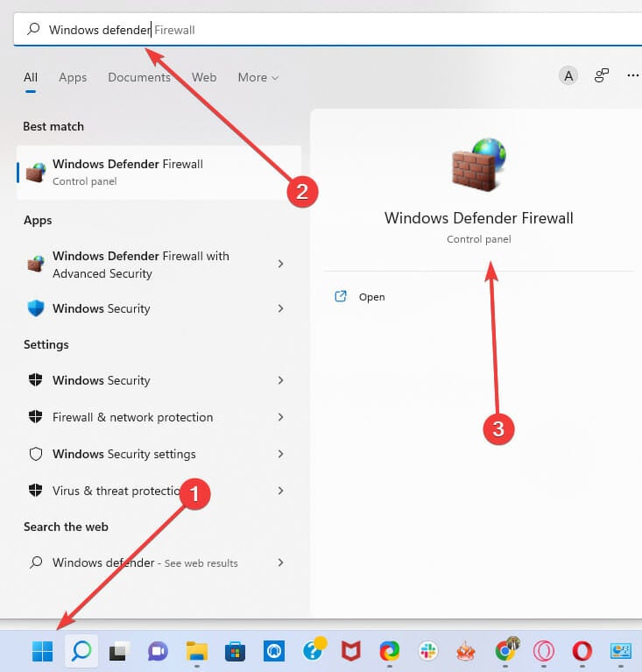Click the Open arrow-box icon
The width and height of the screenshot is (642, 672).
(x=341, y=296)
